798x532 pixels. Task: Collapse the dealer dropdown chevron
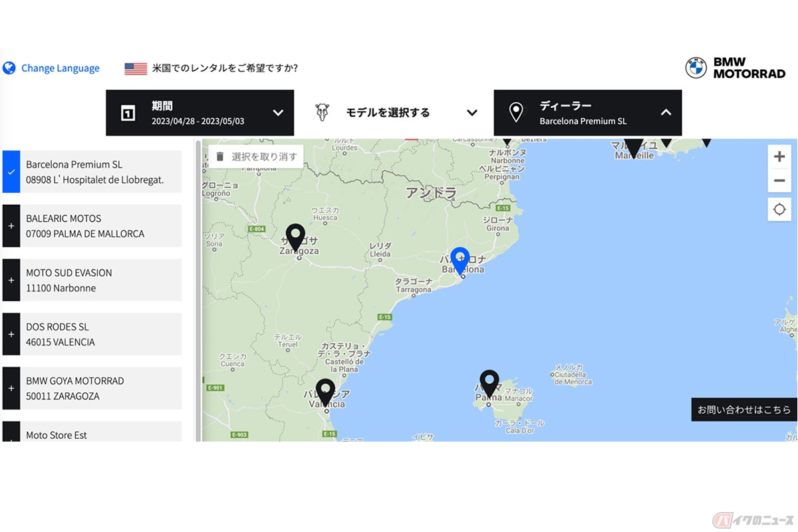(x=666, y=113)
